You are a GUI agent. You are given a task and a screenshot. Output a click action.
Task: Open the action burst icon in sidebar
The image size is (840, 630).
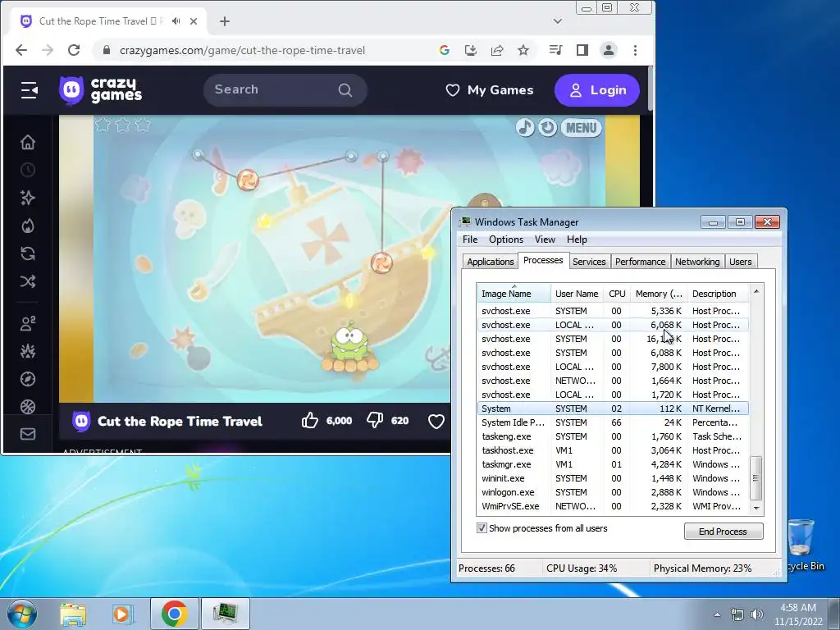point(28,351)
